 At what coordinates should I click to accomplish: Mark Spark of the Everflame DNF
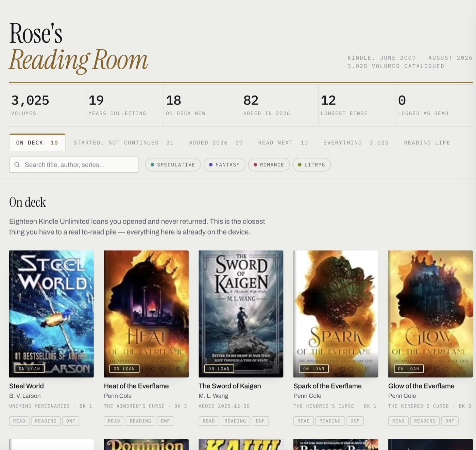click(355, 421)
